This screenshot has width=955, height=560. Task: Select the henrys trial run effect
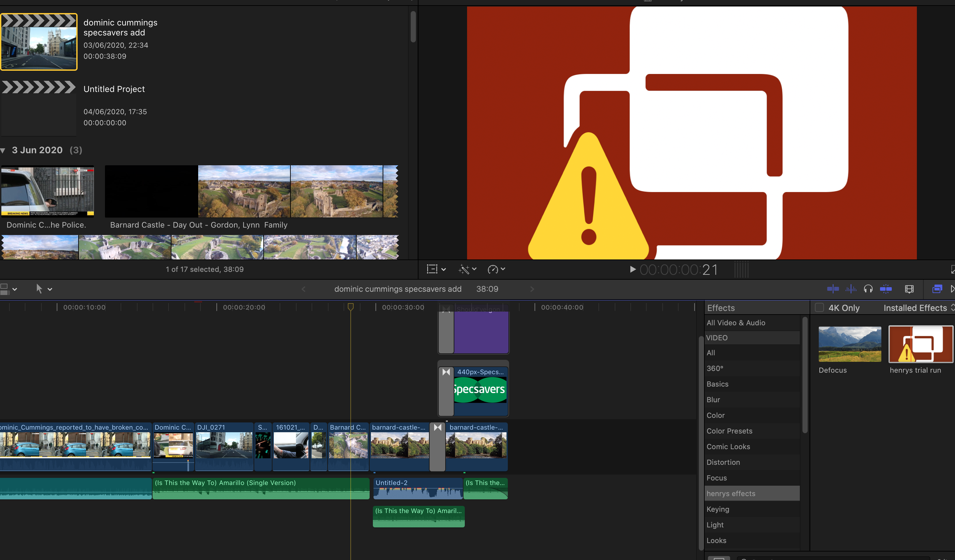tap(920, 345)
